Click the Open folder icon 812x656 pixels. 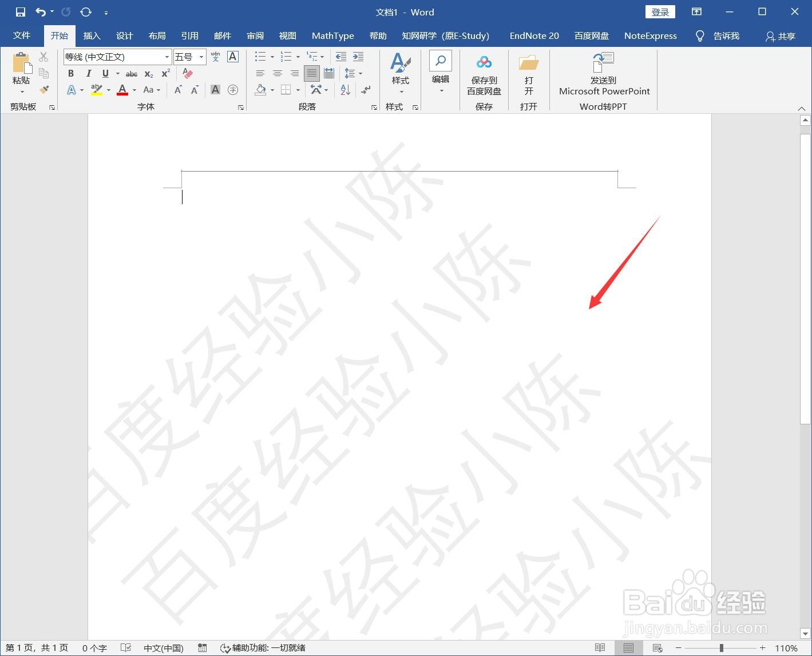[x=529, y=62]
